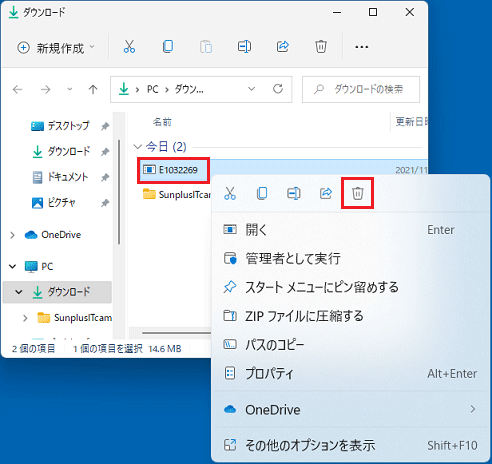
Task: Click the Share icon in the context menu
Action: (326, 193)
